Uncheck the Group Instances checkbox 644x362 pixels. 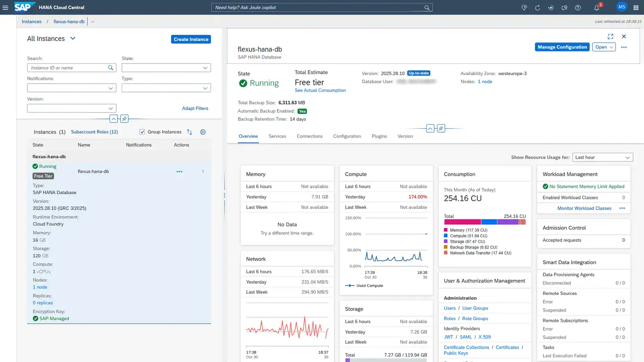coord(142,132)
